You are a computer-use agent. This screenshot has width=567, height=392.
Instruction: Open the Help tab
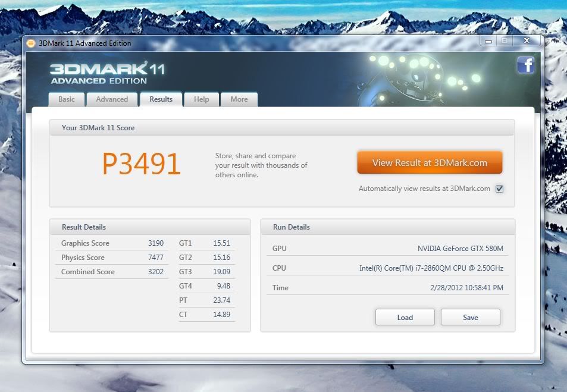(x=202, y=99)
